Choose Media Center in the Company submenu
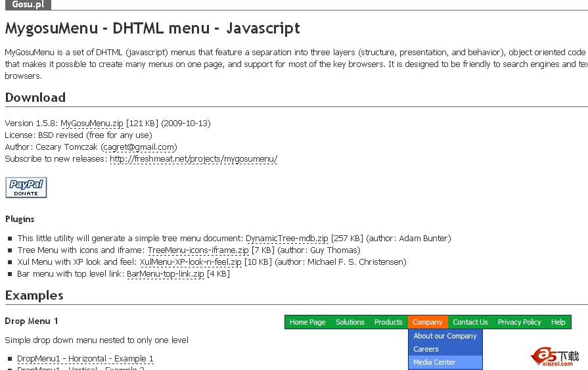Viewport: 588px width, 370px height. click(x=445, y=362)
